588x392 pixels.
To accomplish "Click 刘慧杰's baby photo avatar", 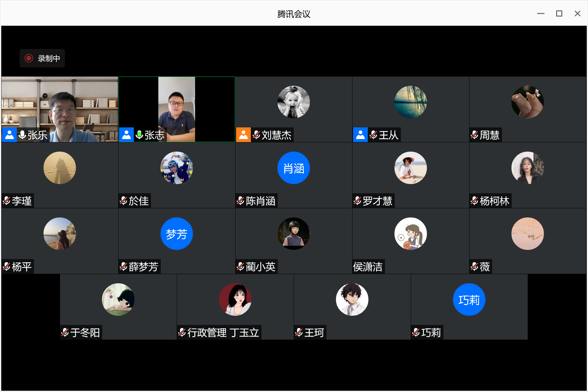I will [x=293, y=102].
